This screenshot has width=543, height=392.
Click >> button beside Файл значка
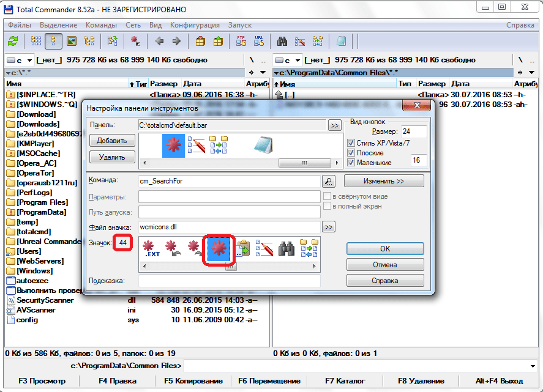tap(329, 227)
